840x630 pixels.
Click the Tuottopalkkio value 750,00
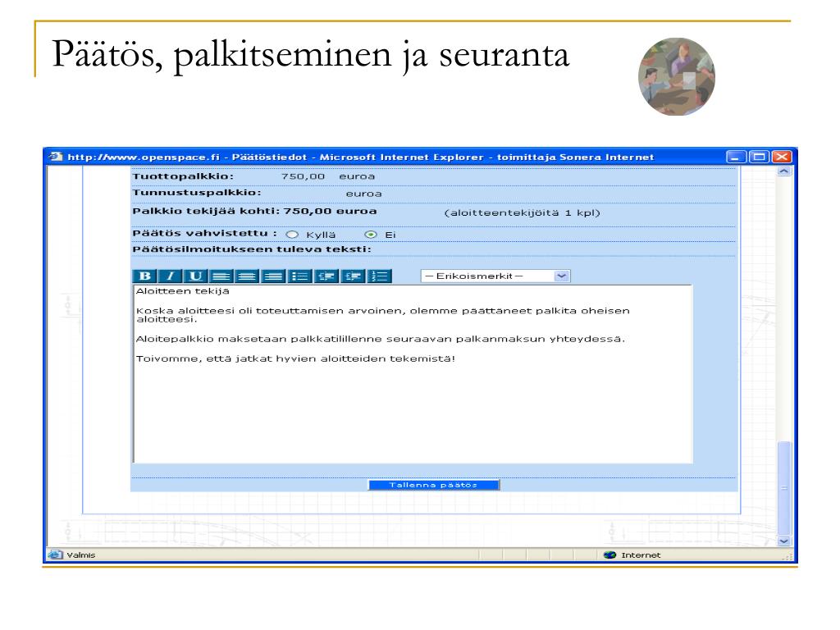(304, 176)
